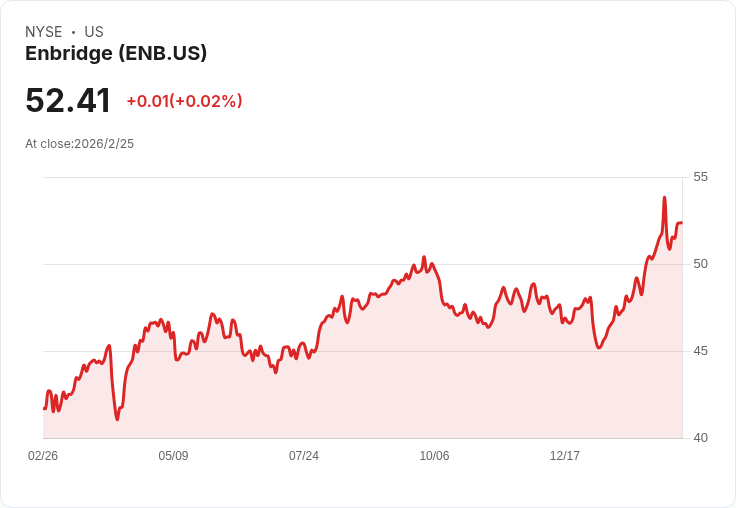Click the Enbridge (ENB.US) stock title
The height and width of the screenshot is (508, 736).
116,54
